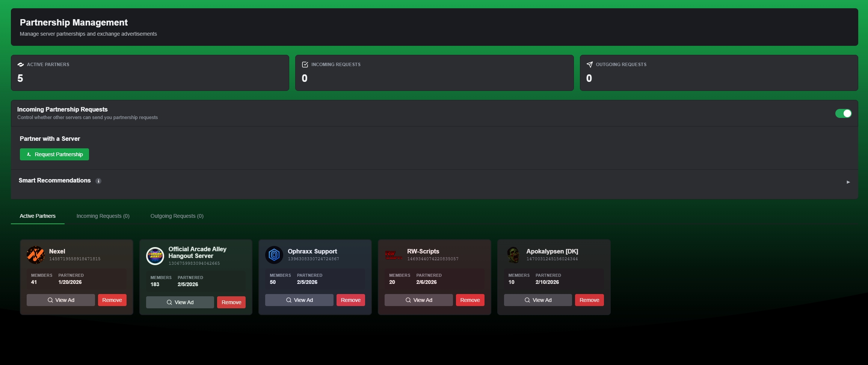Click the checkmark icon beside Incoming Requests
The image size is (868, 365).
[305, 64]
